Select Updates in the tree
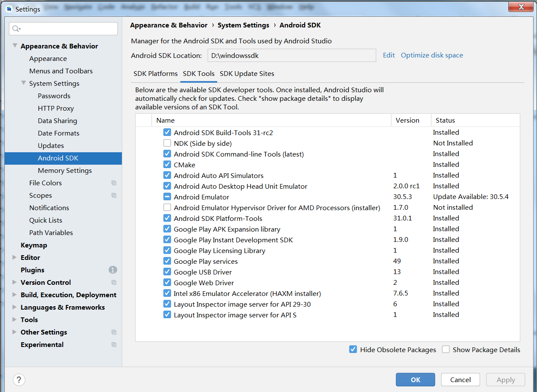The width and height of the screenshot is (537, 392). pos(51,146)
